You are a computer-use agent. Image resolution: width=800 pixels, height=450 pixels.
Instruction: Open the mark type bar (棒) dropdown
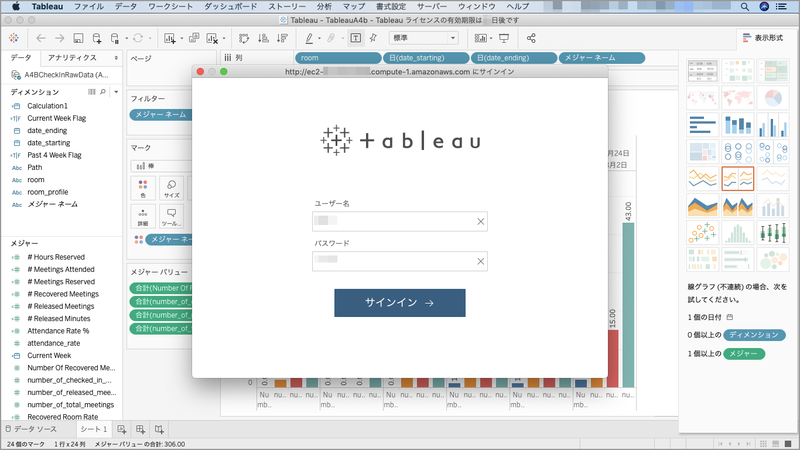tap(161, 166)
